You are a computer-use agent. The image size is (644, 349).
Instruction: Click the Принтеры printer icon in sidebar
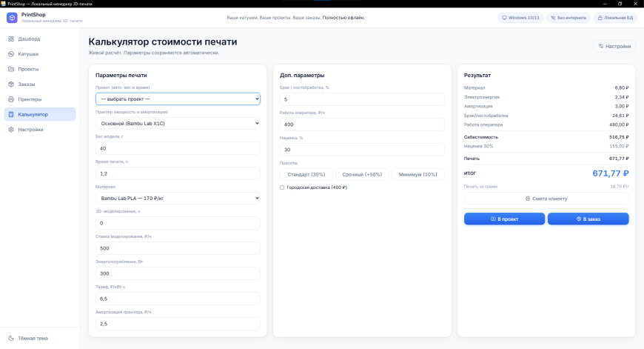pyautogui.click(x=11, y=99)
